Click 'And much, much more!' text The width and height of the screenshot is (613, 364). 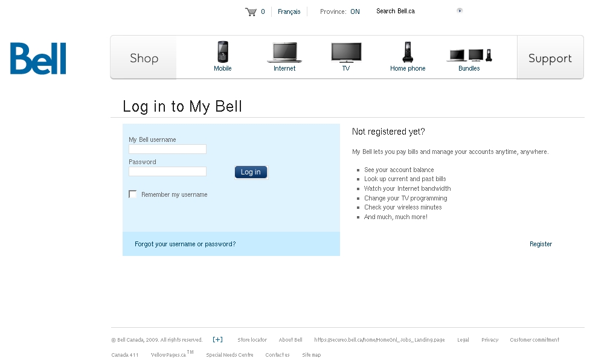click(x=396, y=217)
